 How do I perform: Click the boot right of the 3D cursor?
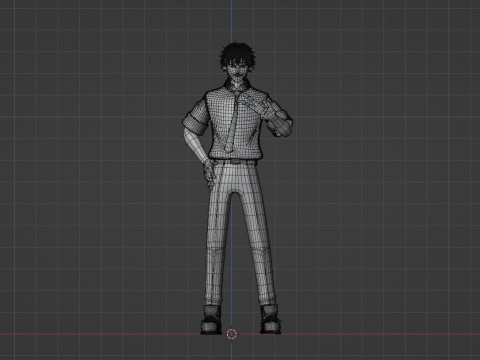click(270, 319)
